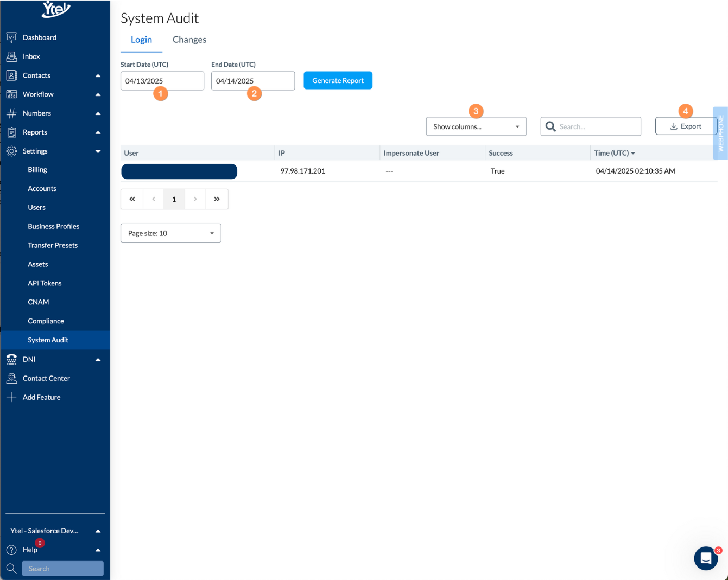Expand the DNI menu arrow
This screenshot has height=580, width=728.
point(98,359)
